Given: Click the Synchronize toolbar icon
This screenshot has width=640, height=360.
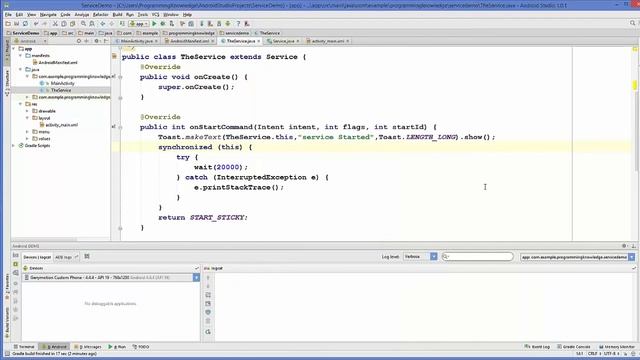Looking at the screenshot, I should click(x=25, y=24).
